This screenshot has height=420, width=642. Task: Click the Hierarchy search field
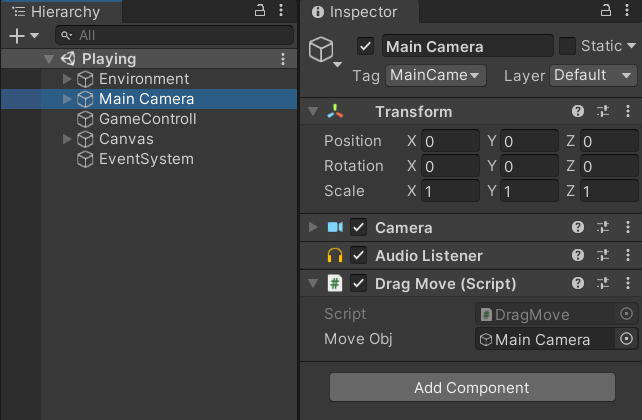click(160, 35)
